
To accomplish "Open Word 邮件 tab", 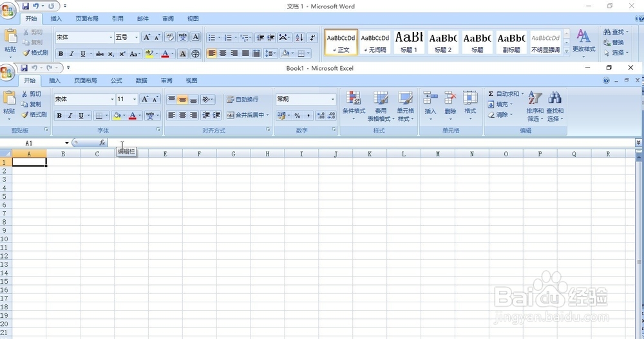I will tap(142, 19).
